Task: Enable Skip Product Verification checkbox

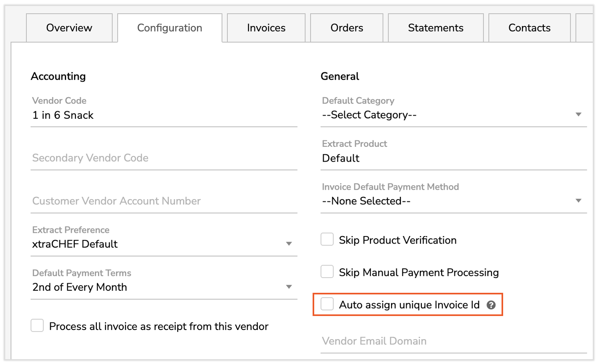Action: [x=327, y=240]
